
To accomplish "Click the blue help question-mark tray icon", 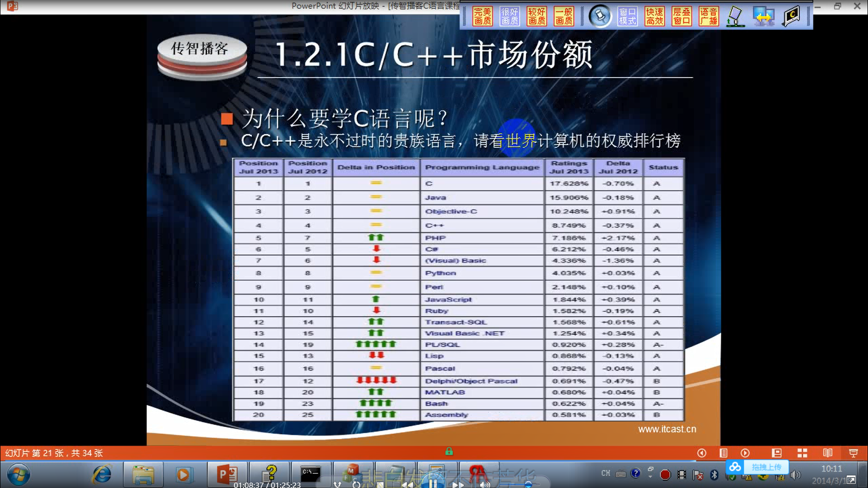I will coord(635,473).
